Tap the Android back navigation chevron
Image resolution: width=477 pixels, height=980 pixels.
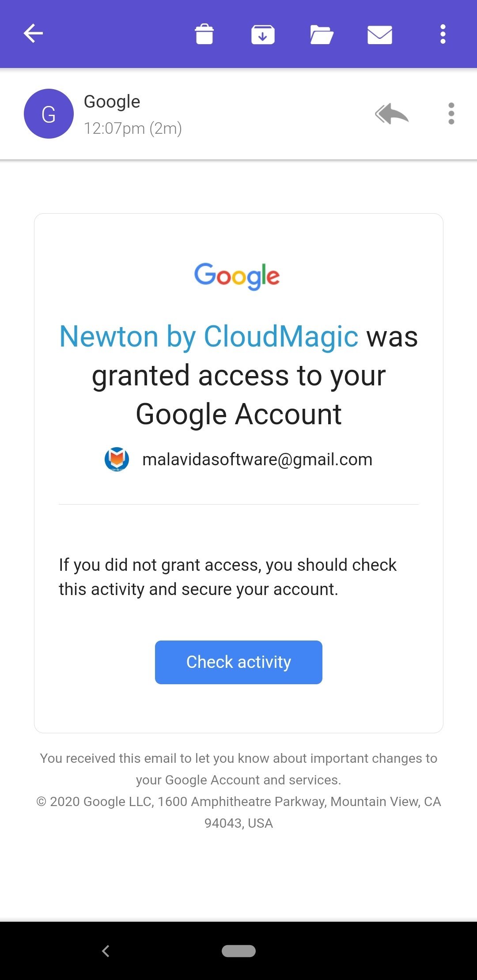pos(106,951)
